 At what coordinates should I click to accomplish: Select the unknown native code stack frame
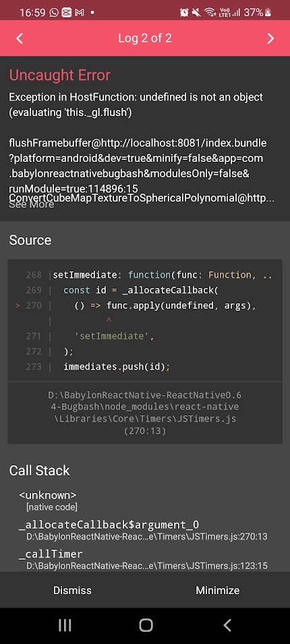coord(49,500)
